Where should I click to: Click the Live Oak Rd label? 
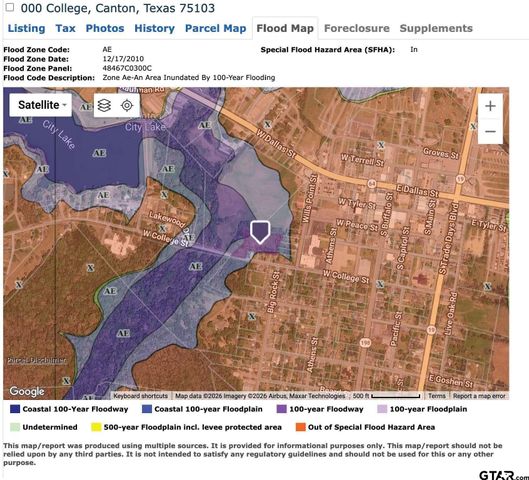pyautogui.click(x=451, y=314)
